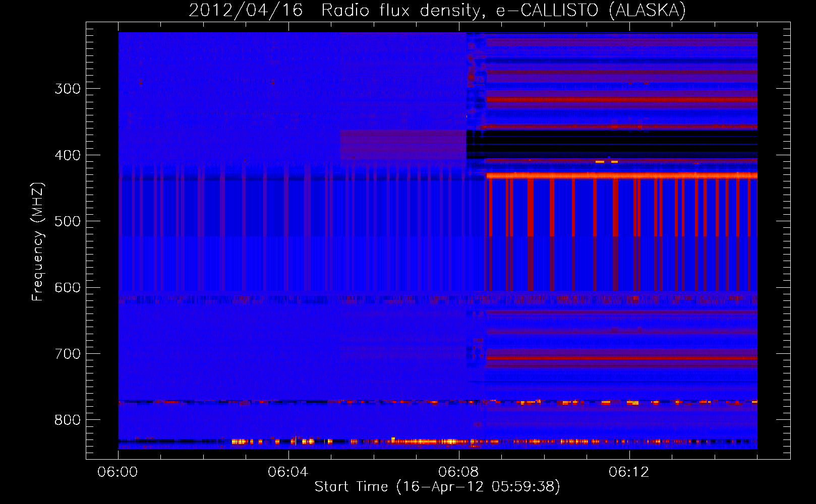This screenshot has width=816, height=504.
Task: Click the 06:08 time axis label
Action: pyautogui.click(x=458, y=472)
